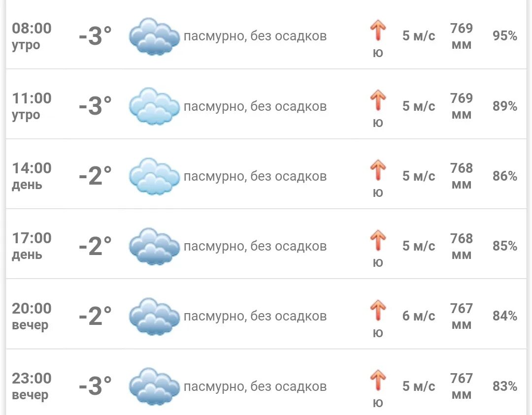532x415 pixels.
Task: Click the cloud icon in the 11:00 row
Action: pos(154,106)
